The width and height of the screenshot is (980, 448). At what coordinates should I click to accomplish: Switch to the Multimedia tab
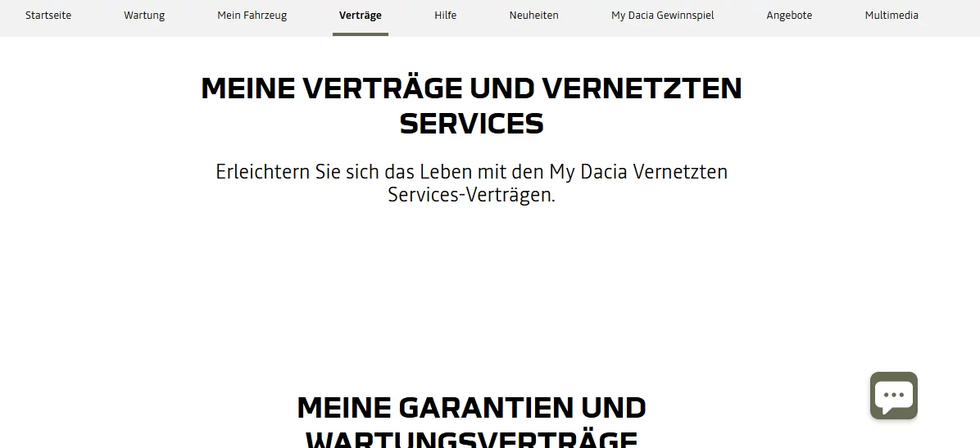tap(892, 16)
